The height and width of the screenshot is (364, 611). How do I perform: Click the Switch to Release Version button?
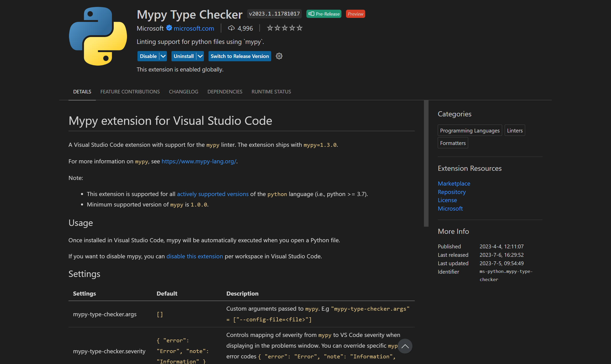239,56
